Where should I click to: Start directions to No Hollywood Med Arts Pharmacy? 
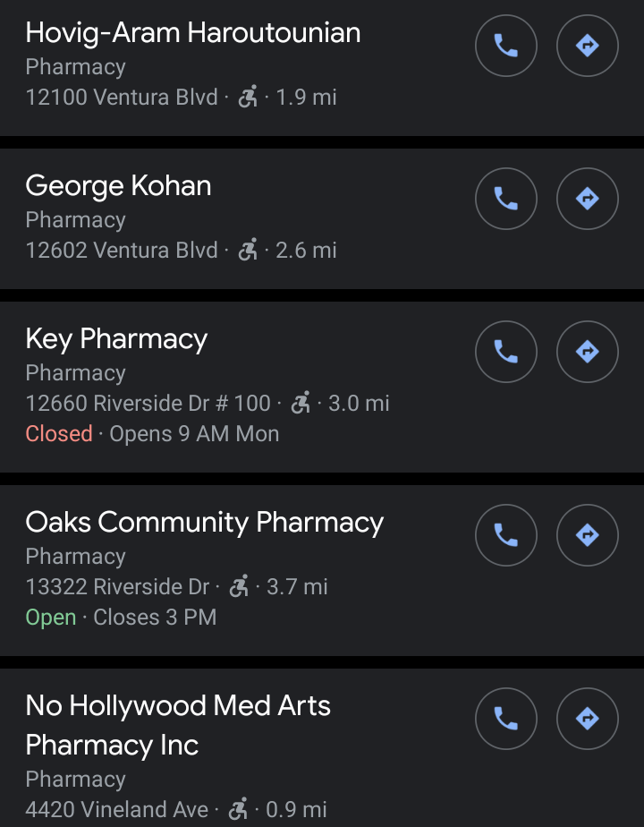[587, 719]
